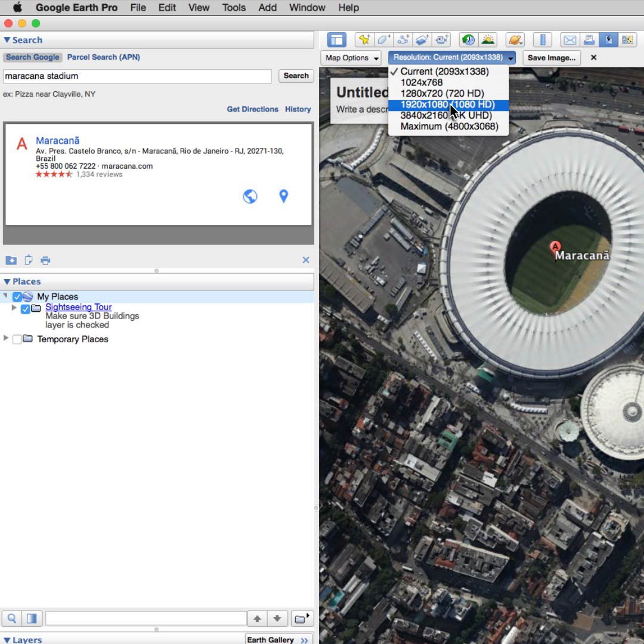This screenshot has height=644, width=644.
Task: Click the Places filter text field
Action: (146, 618)
